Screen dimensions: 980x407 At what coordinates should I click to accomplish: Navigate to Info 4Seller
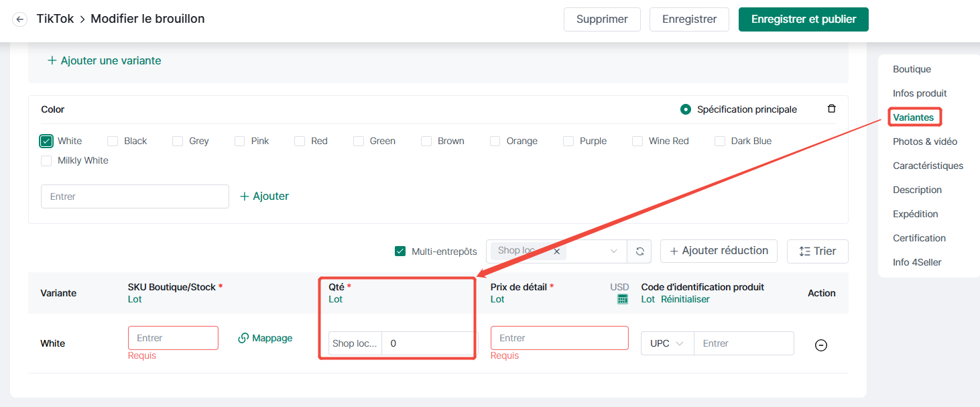(917, 262)
